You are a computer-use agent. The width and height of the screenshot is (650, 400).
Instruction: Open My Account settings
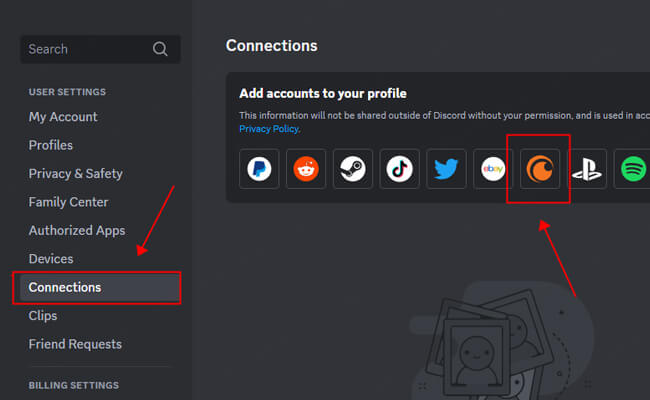pos(63,117)
